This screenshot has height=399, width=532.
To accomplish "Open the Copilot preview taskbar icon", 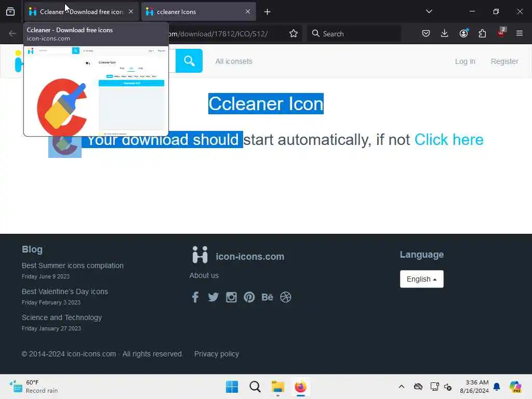I will [515, 387].
